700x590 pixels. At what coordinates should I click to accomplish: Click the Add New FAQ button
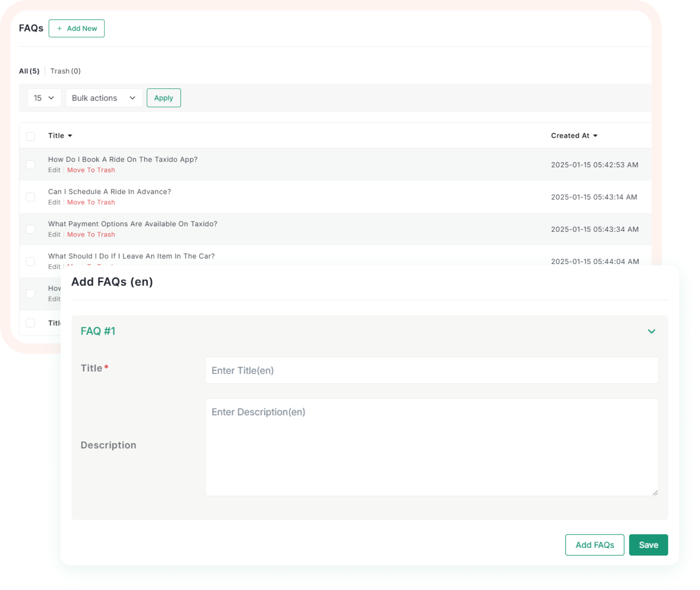[x=77, y=29]
